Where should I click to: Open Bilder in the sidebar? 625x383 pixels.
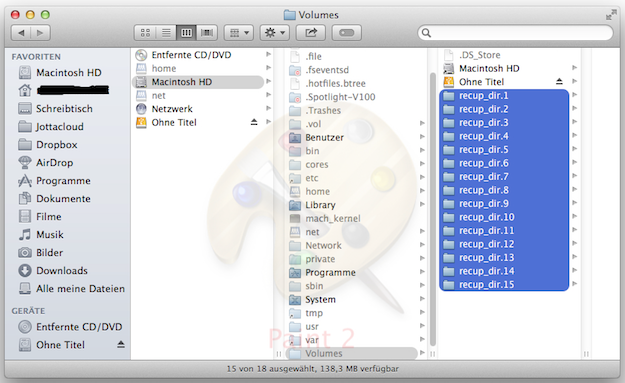click(41, 252)
